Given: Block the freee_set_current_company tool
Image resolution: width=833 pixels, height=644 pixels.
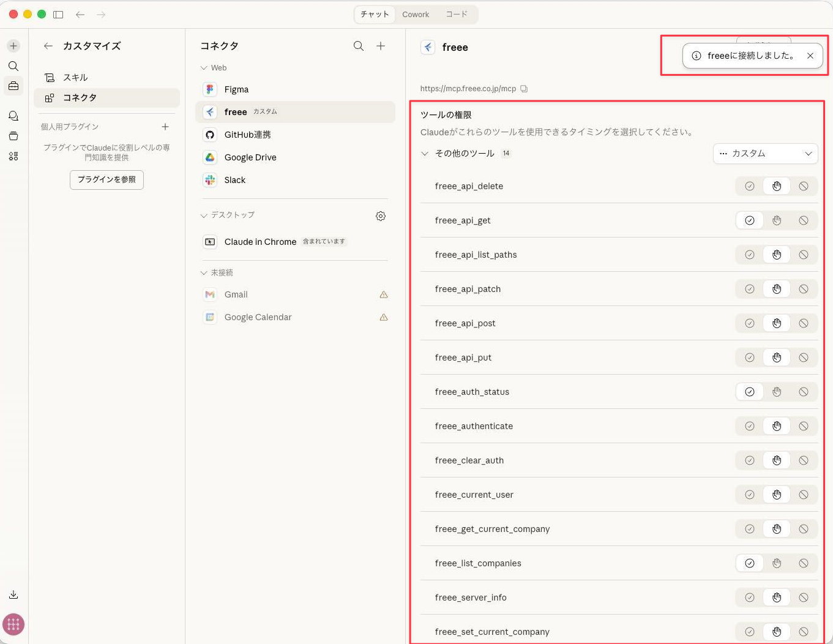Looking at the screenshot, I should 804,632.
